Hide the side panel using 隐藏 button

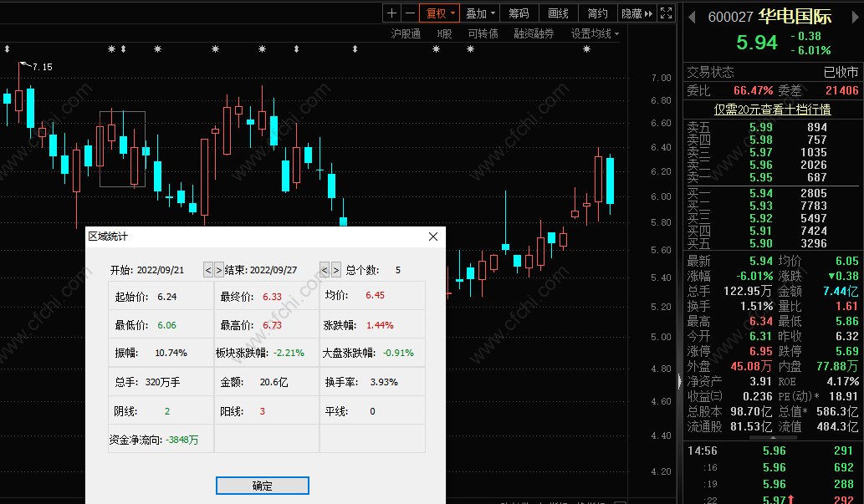[637, 13]
